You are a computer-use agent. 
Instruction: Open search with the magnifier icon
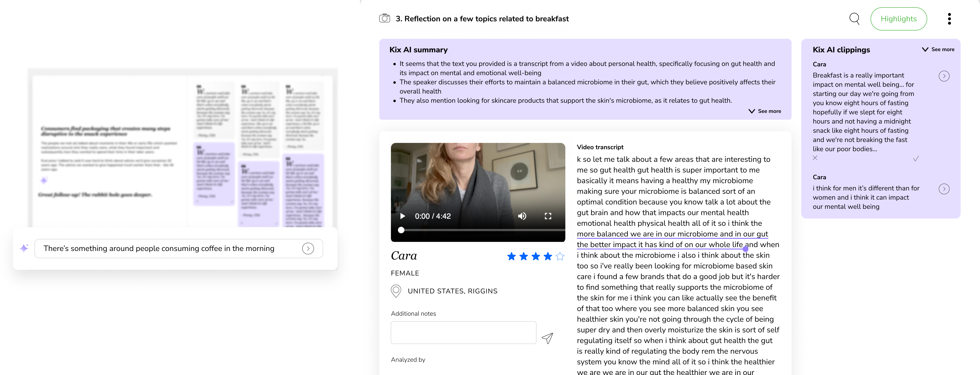(854, 18)
